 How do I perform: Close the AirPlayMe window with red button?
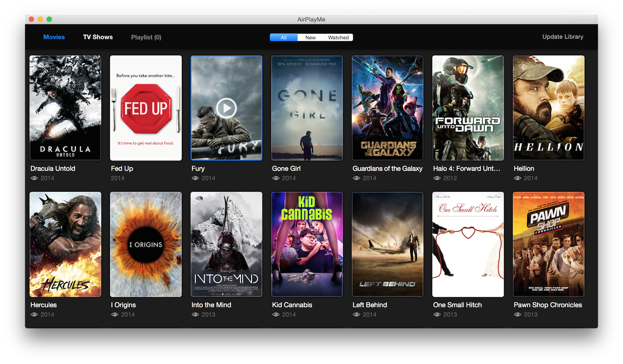point(31,19)
